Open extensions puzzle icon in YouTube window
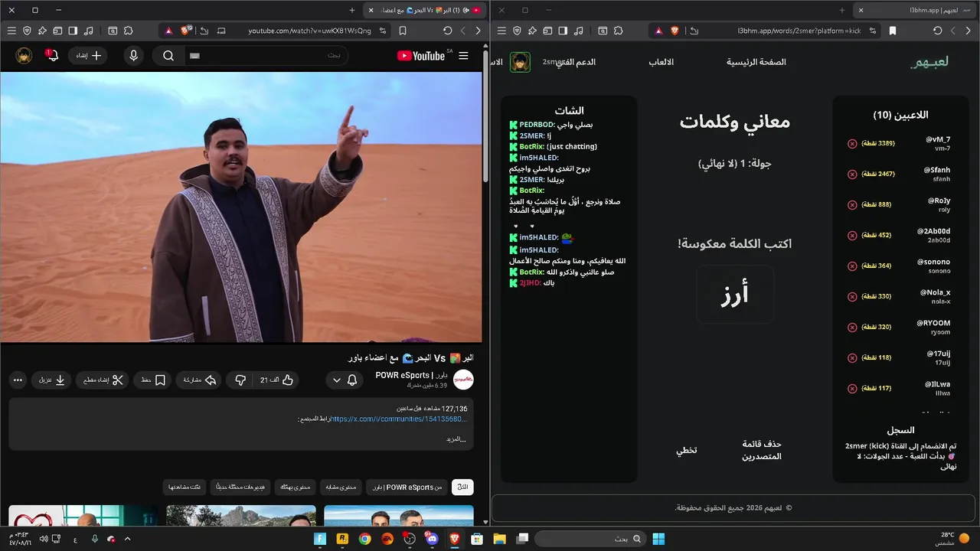This screenshot has height=551, width=980. coord(128,31)
